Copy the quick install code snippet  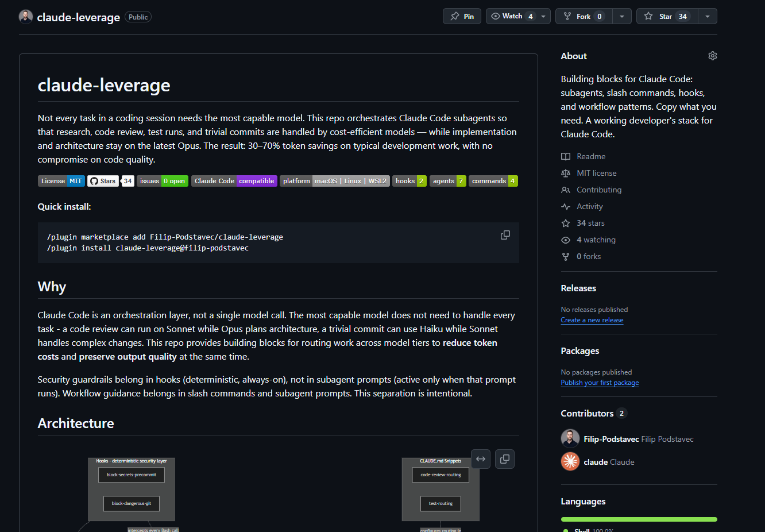coord(505,235)
